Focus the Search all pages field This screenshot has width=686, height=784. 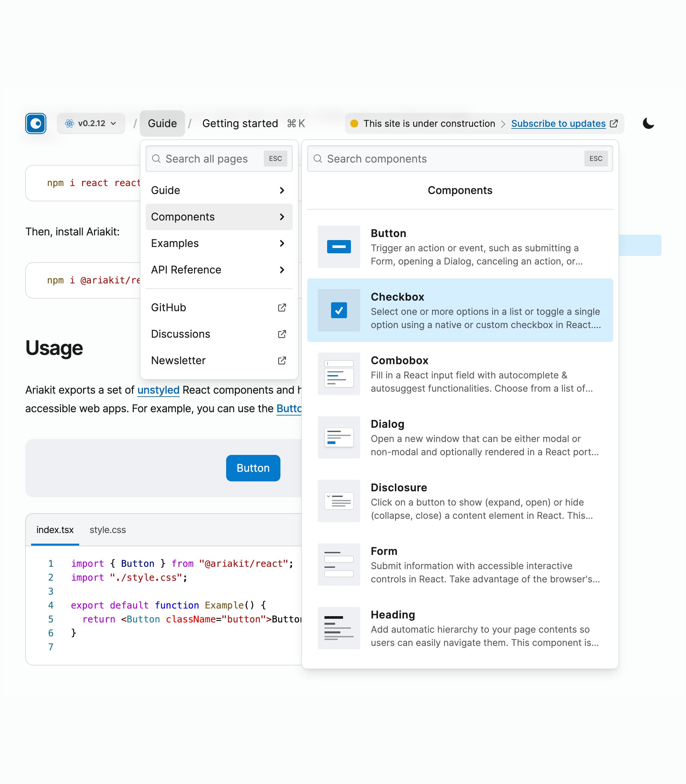tap(219, 159)
